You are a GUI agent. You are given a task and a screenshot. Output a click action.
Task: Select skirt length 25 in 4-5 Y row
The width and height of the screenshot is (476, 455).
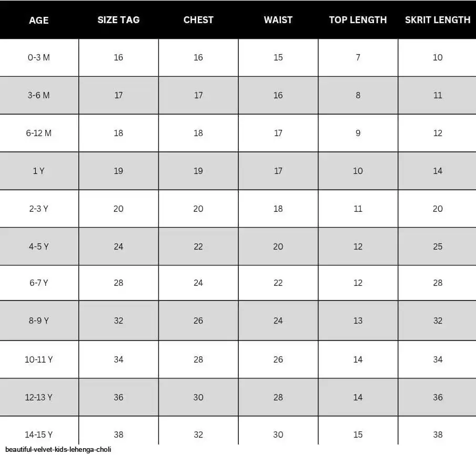click(x=438, y=246)
